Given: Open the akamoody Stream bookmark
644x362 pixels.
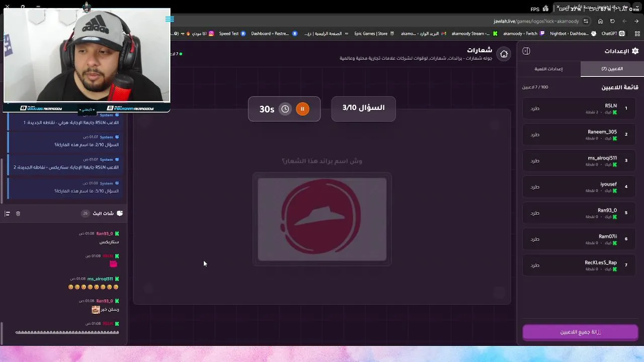Looking at the screenshot, I should tap(474, 34).
